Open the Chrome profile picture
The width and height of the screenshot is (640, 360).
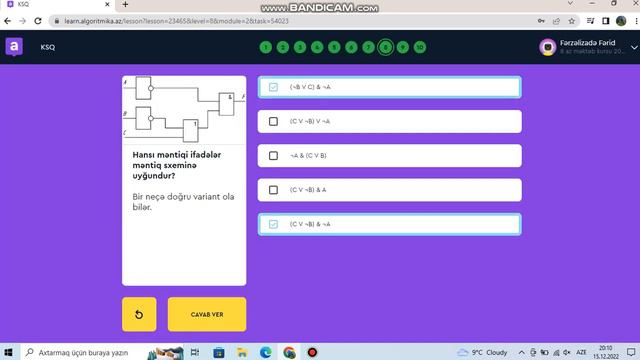click(x=621, y=21)
